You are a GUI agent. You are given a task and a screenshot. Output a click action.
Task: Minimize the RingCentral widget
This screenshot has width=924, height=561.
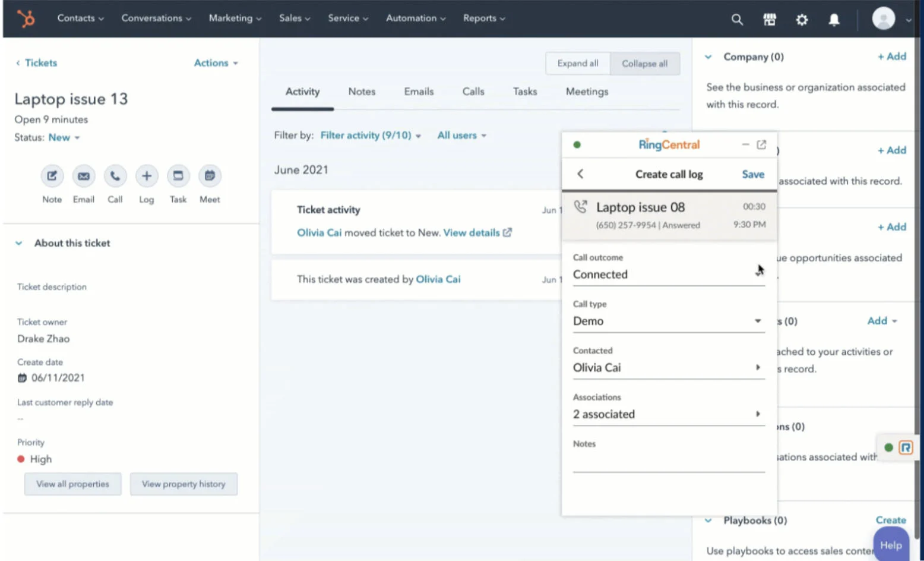[745, 144]
